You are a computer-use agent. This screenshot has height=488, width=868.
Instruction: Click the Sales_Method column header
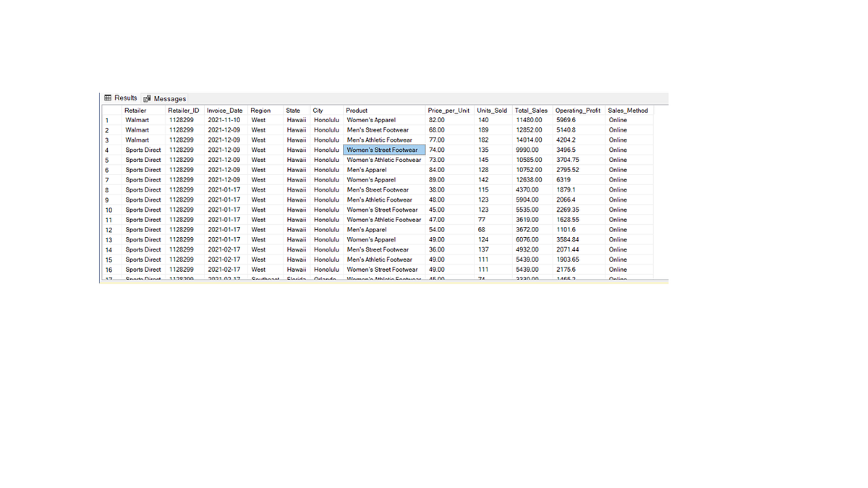pyautogui.click(x=627, y=110)
